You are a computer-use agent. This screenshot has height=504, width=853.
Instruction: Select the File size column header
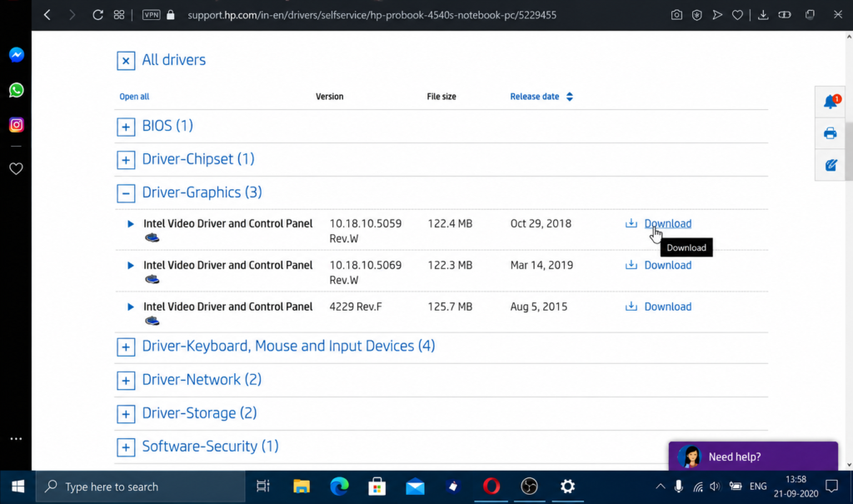coord(441,97)
